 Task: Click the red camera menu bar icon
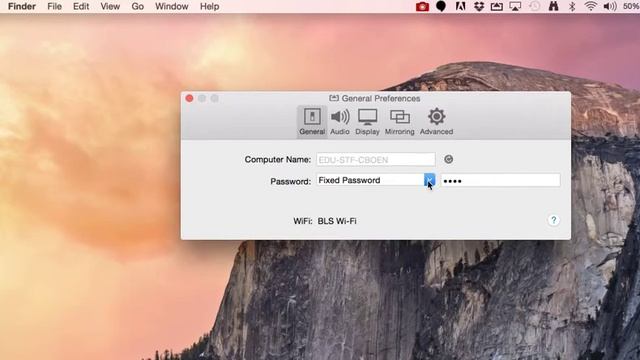[422, 7]
